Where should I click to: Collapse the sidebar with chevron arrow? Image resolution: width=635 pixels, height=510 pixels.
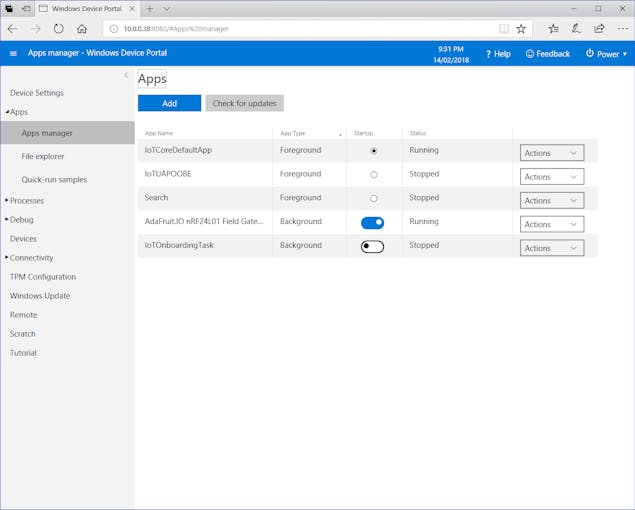(x=126, y=75)
